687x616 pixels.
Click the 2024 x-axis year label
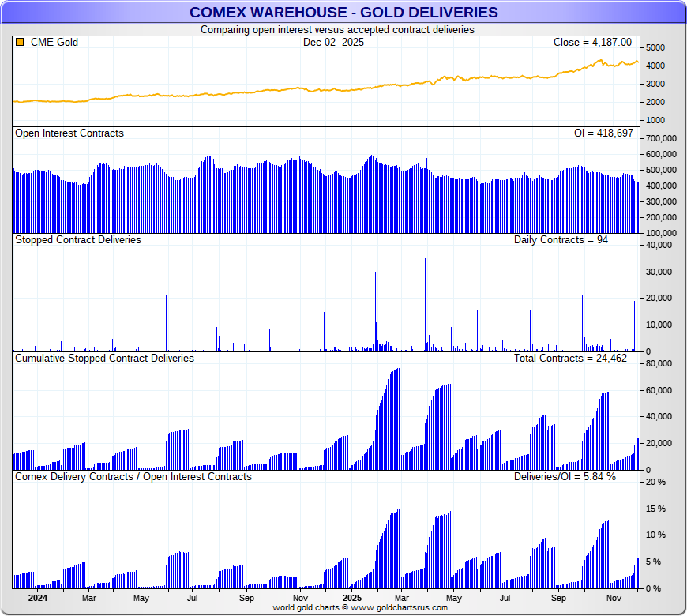38,599
